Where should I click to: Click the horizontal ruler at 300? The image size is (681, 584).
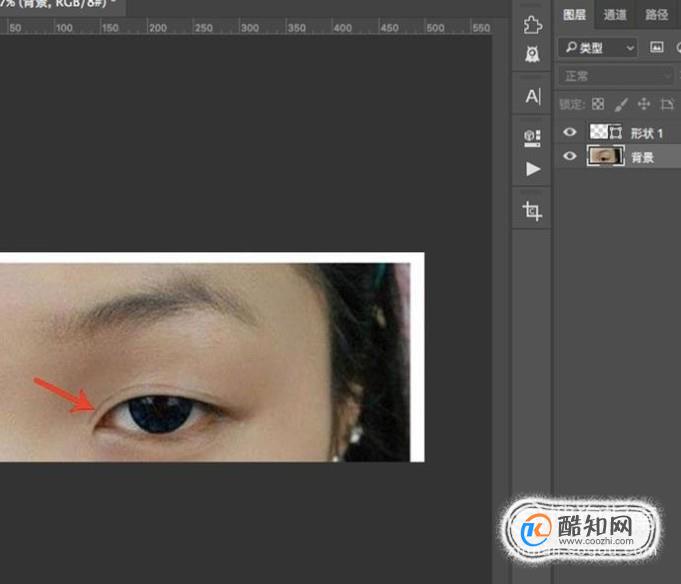(x=250, y=27)
